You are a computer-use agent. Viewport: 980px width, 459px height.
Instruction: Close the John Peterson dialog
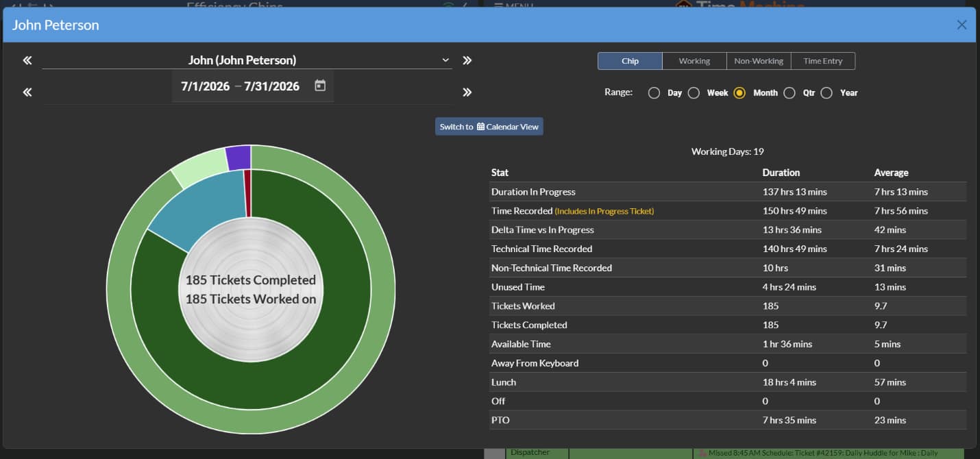tap(961, 25)
